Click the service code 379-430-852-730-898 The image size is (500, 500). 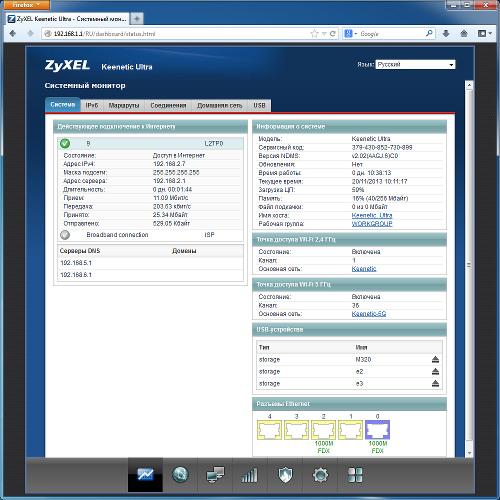tap(382, 147)
